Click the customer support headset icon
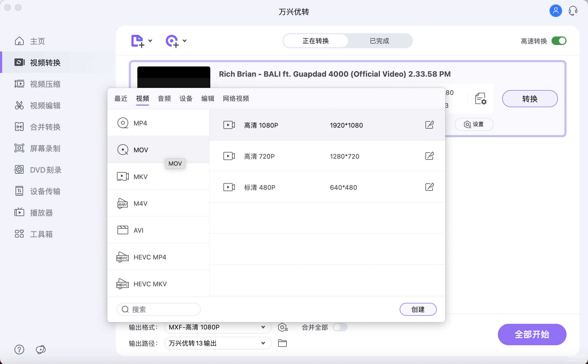 pos(573,11)
